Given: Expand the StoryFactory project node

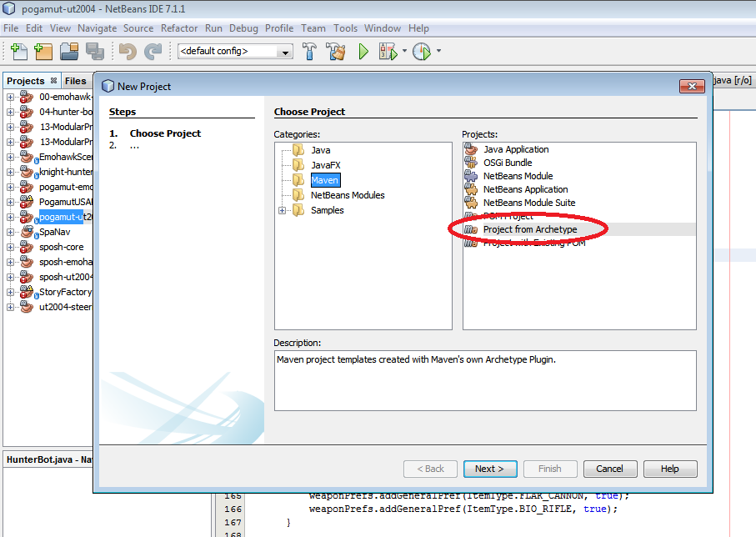Looking at the screenshot, I should point(10,292).
